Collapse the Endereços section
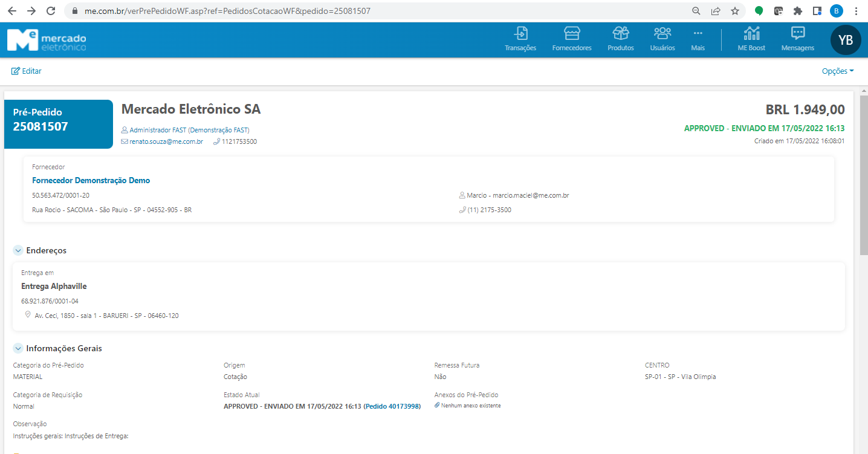Image resolution: width=868 pixels, height=454 pixels. pyautogui.click(x=18, y=250)
